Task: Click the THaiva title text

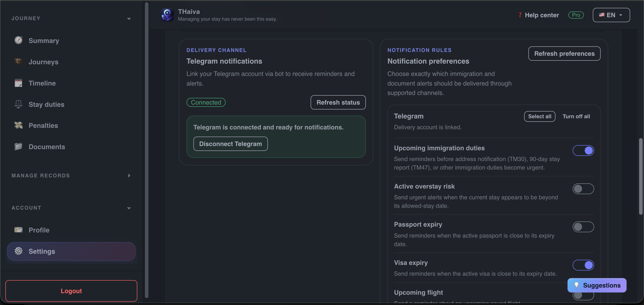Action: coord(189,11)
